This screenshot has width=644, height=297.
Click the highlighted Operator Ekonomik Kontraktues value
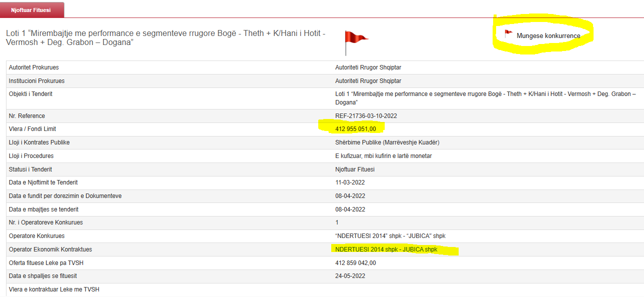(386, 249)
